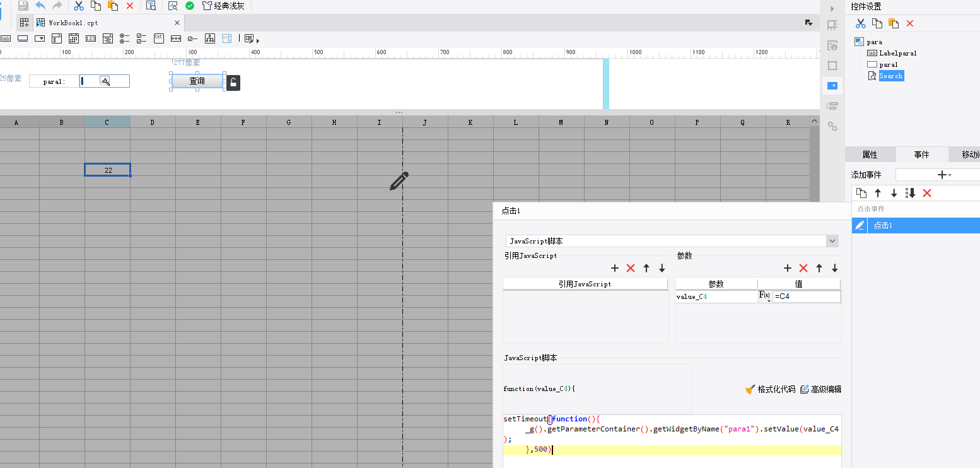Viewport: 980px width, 468px height.
Task: Select the single Checkbox widget tool
Action: [x=193, y=38]
